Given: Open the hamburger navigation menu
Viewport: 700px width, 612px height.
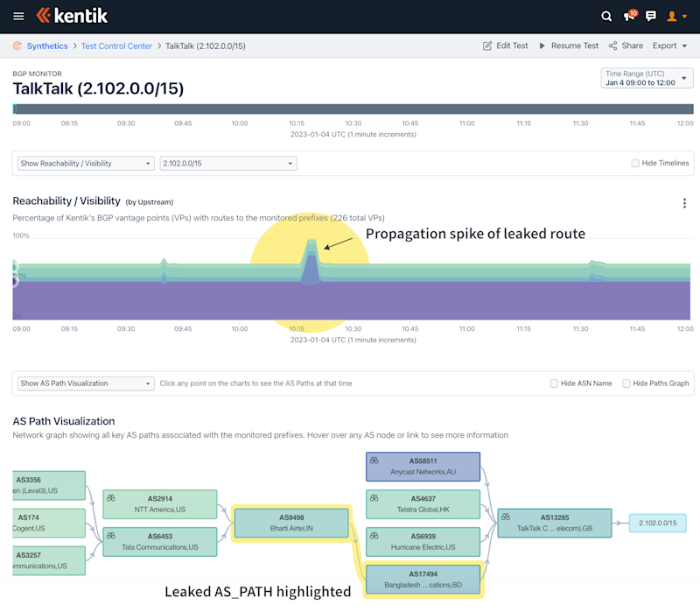Looking at the screenshot, I should coord(18,17).
